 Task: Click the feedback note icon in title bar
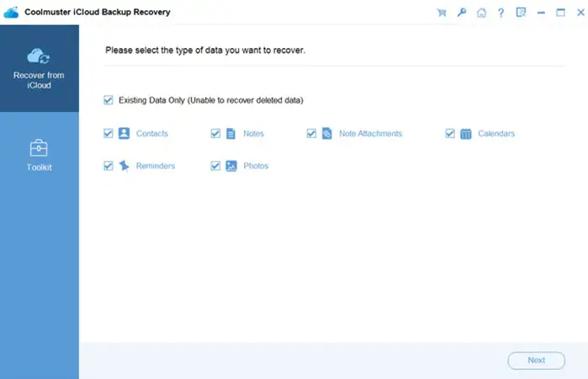[521, 13]
